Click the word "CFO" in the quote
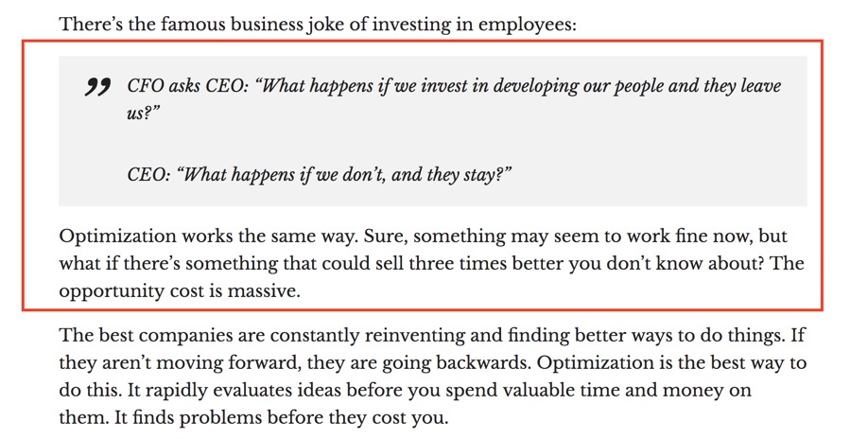This screenshot has height=439, width=868. pos(145,86)
